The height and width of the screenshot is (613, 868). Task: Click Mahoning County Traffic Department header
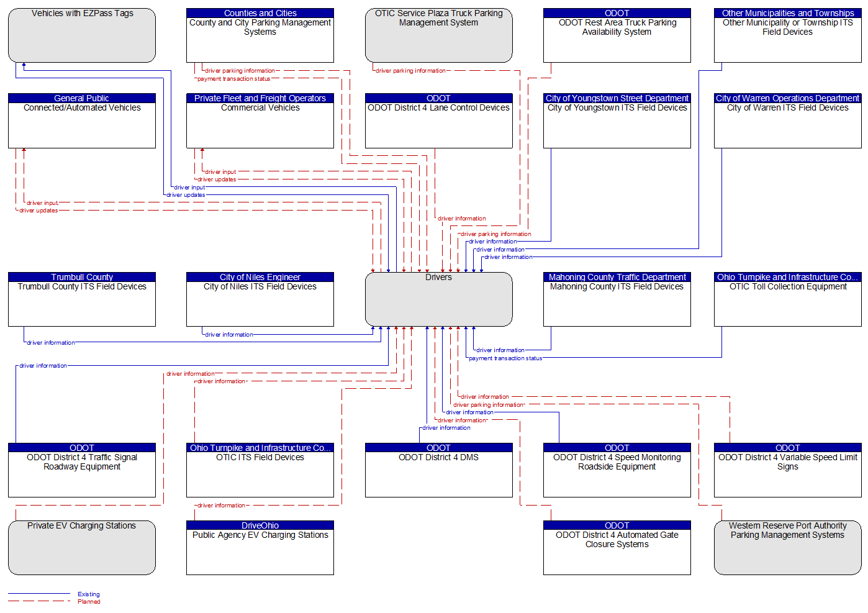(x=617, y=277)
